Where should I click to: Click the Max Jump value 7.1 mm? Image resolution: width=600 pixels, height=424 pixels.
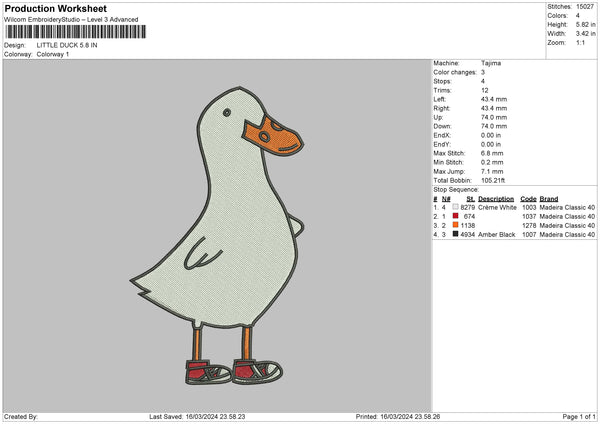492,171
